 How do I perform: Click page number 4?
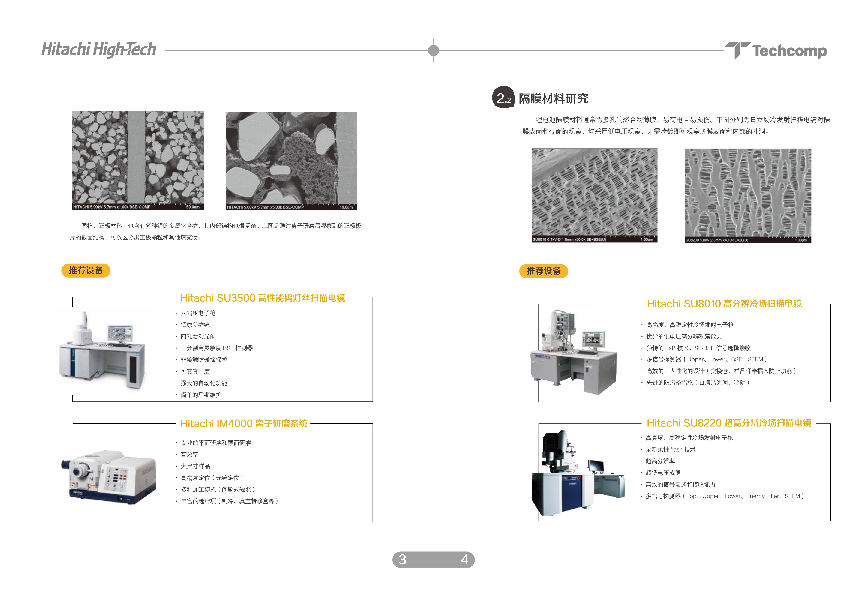pos(464,560)
